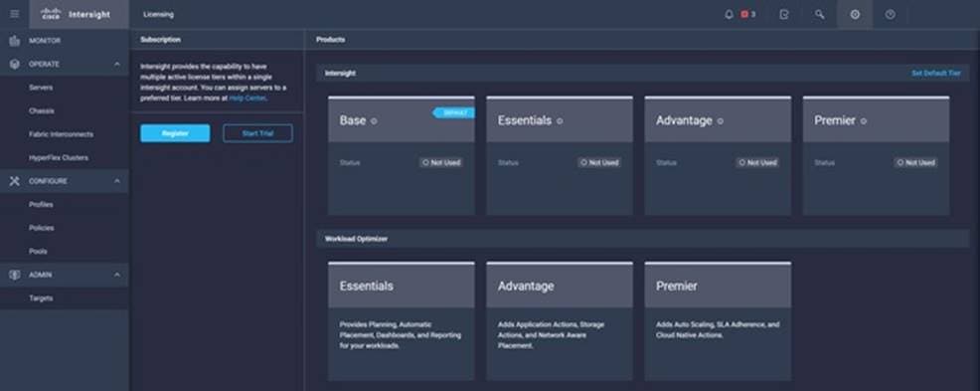980x391 pixels.
Task: Click the Licensing page title
Action: [x=159, y=14]
